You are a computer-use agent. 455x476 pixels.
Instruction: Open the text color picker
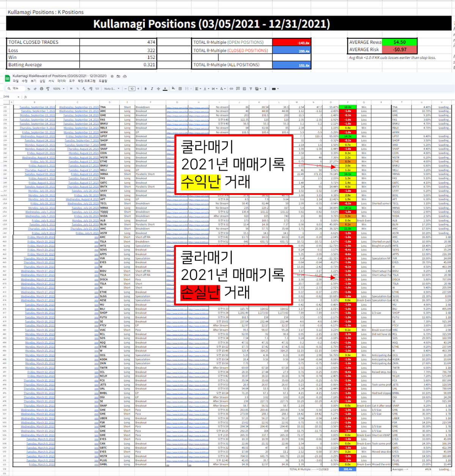click(x=165, y=89)
